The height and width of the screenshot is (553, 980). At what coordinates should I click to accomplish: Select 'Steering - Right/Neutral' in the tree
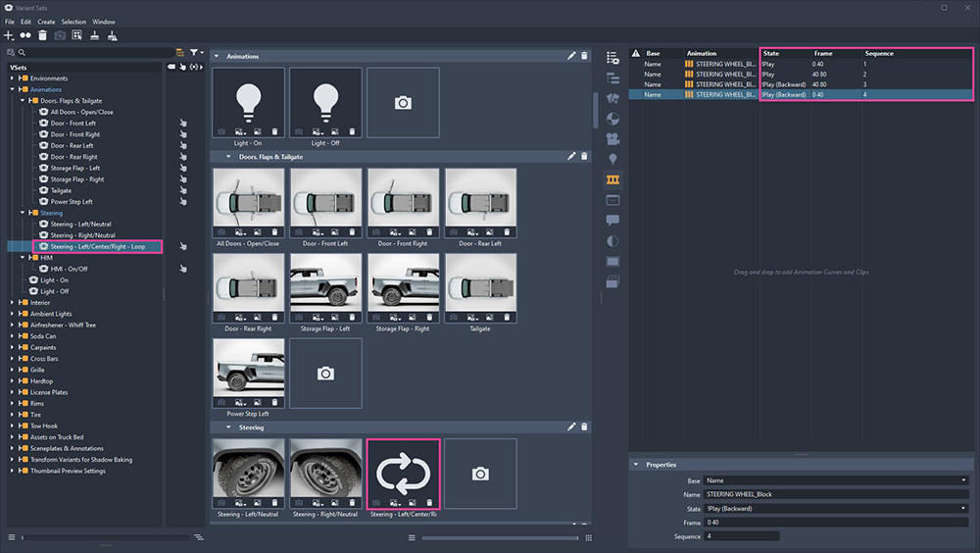pyautogui.click(x=82, y=235)
